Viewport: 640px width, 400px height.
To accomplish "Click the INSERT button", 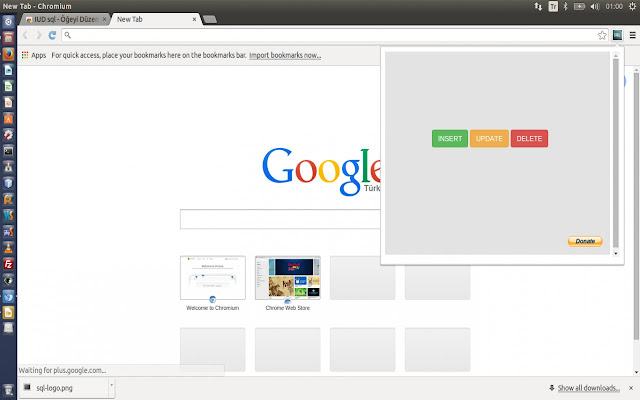I will pyautogui.click(x=450, y=139).
